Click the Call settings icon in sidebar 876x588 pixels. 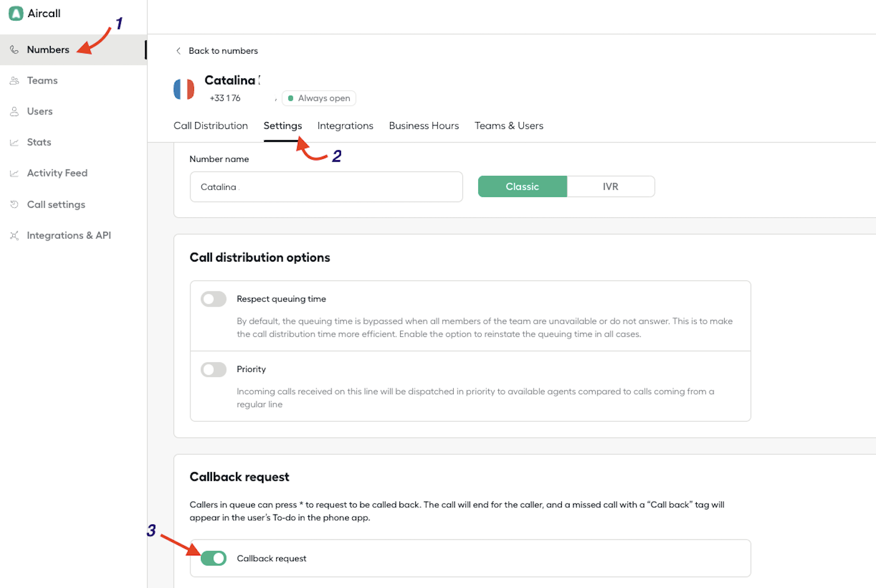coord(15,204)
